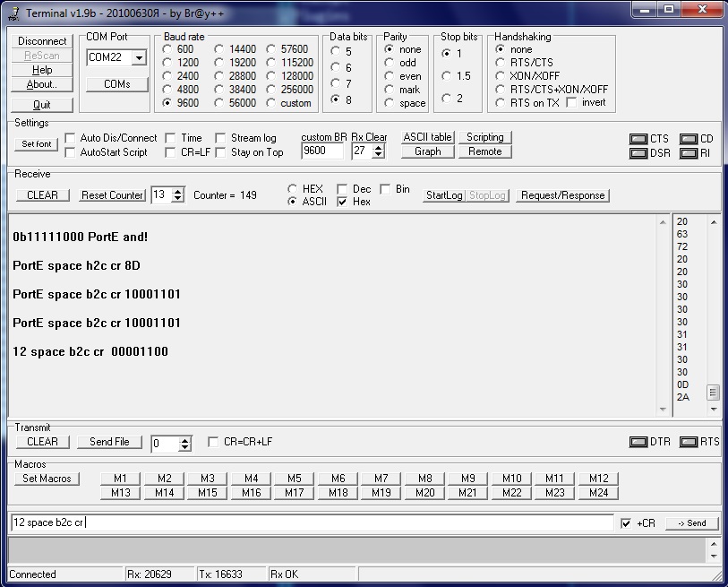728x587 pixels.
Task: Increase the transmit delay spinner value
Action: (x=184, y=441)
